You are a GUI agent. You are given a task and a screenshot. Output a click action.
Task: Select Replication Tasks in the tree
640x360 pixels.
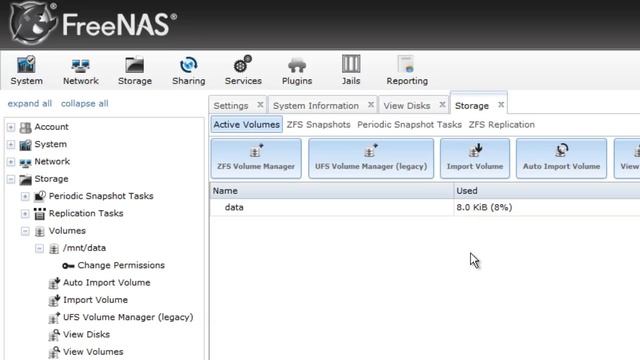pyautogui.click(x=86, y=213)
